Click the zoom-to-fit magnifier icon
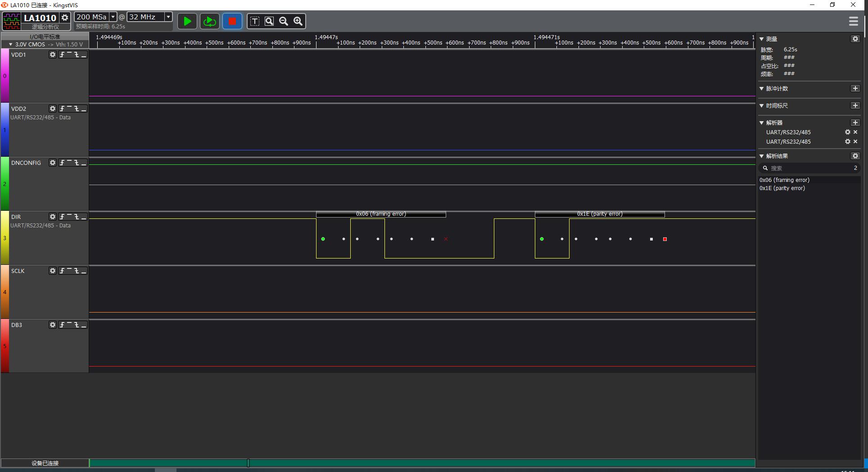 click(269, 21)
